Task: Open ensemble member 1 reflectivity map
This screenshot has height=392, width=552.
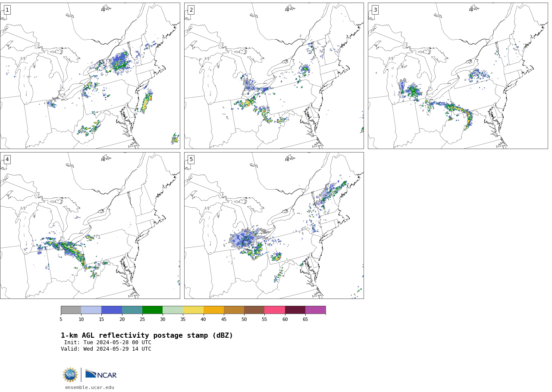Action: point(90,76)
